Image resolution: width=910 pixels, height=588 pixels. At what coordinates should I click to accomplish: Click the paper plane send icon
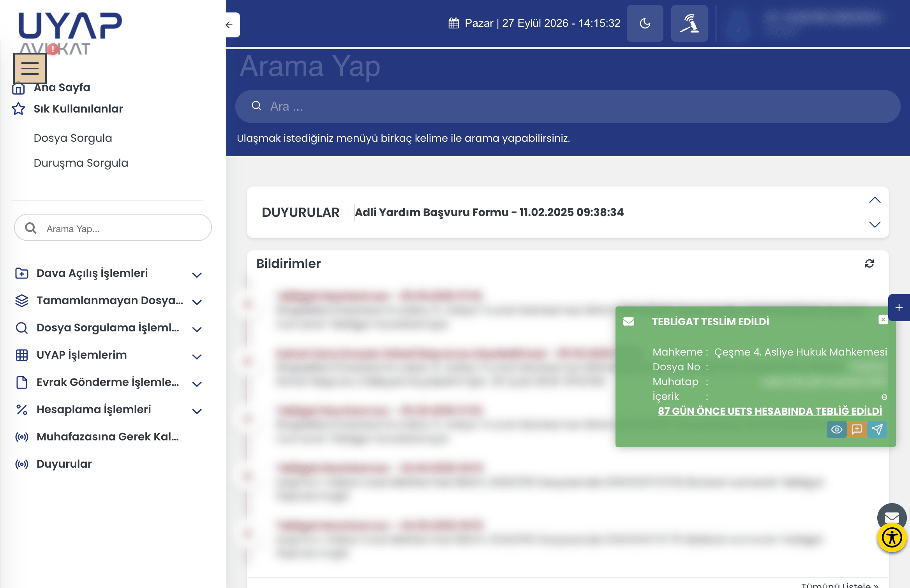[x=877, y=430]
